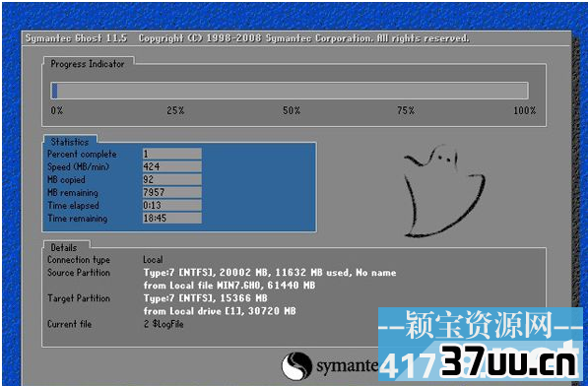
Task: Click the Time elapsed value field
Action: pos(172,206)
